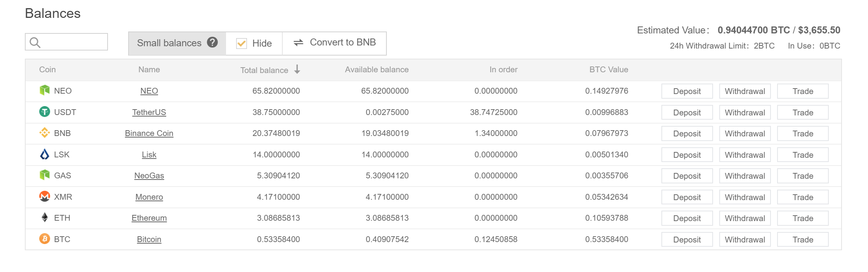868x272 pixels.
Task: Click Withdrawal in the LSK row
Action: [x=745, y=155]
